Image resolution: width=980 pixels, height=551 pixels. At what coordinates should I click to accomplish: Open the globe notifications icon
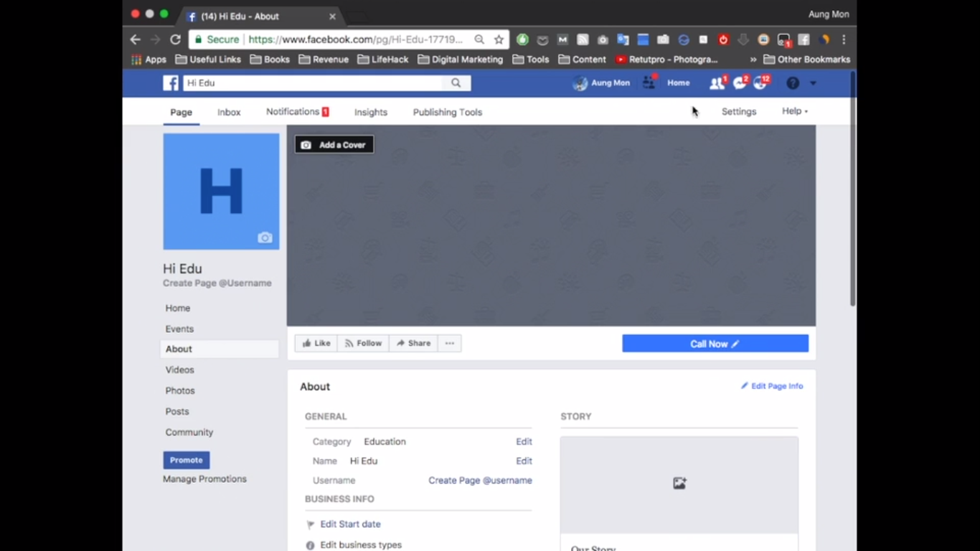click(760, 83)
